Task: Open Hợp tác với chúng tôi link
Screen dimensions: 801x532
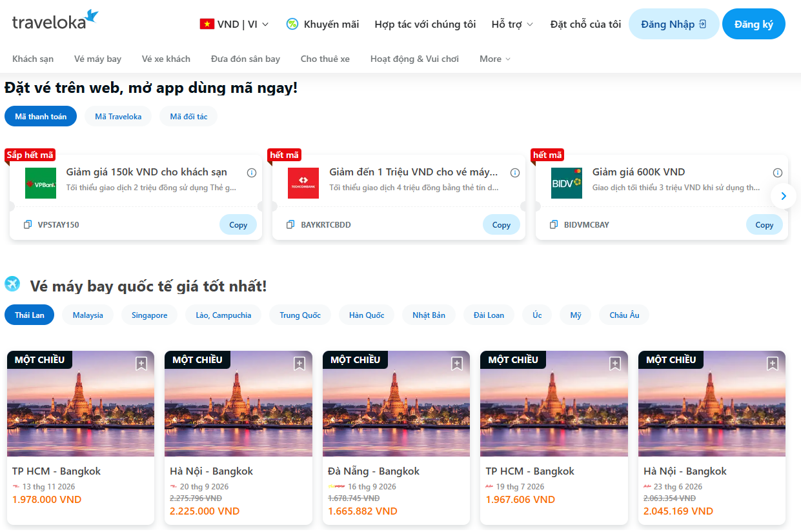Action: click(425, 25)
